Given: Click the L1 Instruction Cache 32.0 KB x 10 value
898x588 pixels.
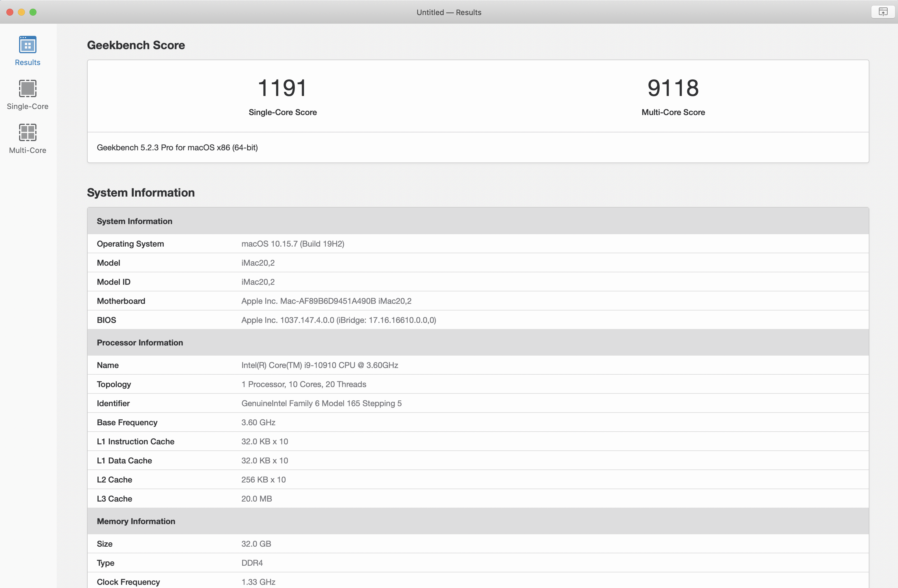Looking at the screenshot, I should [265, 441].
